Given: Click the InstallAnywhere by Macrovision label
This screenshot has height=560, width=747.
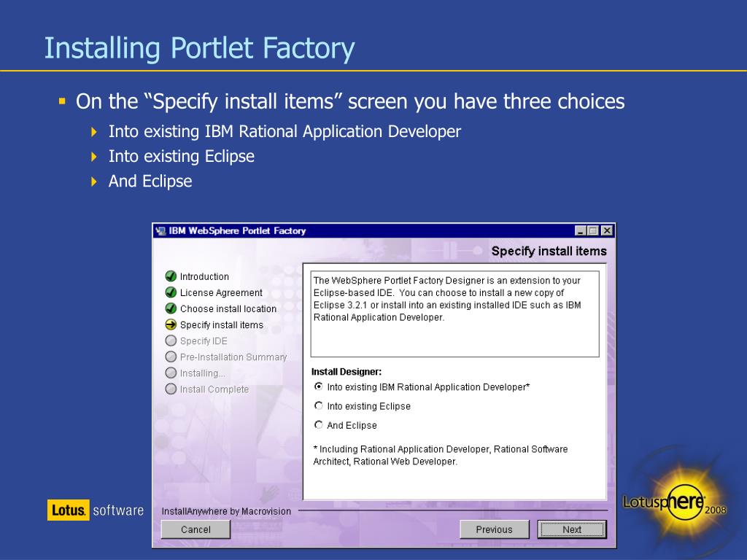Looking at the screenshot, I should pyautogui.click(x=226, y=511).
